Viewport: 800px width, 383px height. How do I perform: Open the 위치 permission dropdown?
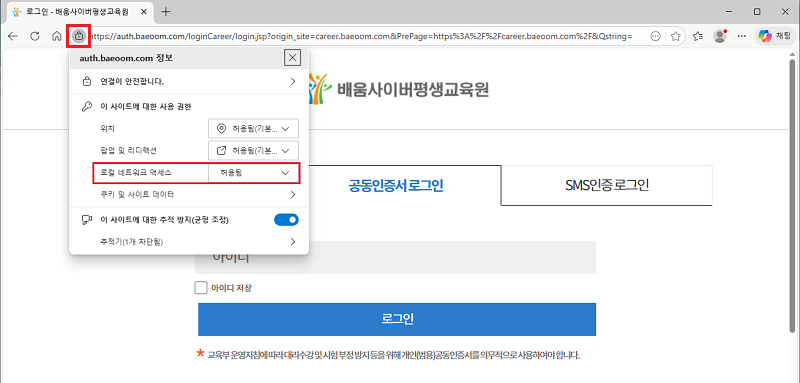pyautogui.click(x=254, y=129)
